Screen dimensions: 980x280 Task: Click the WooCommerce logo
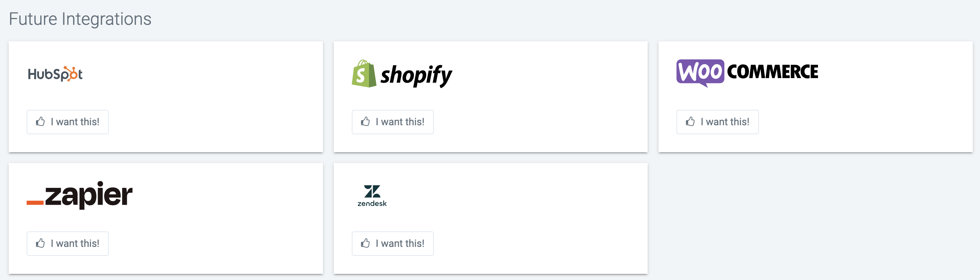(x=747, y=73)
